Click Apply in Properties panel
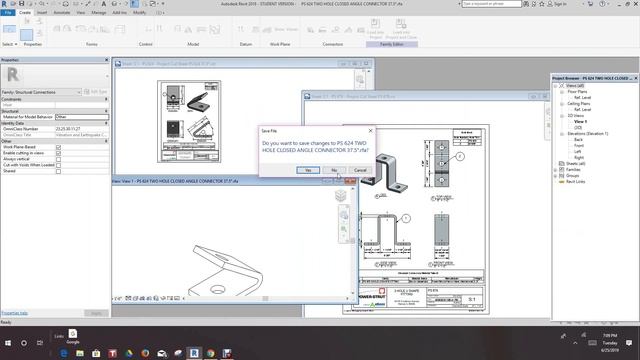 (x=96, y=313)
